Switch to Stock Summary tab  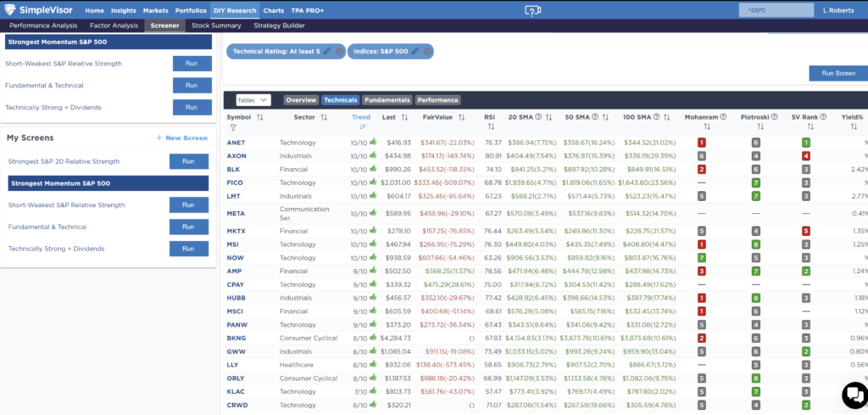coord(216,25)
